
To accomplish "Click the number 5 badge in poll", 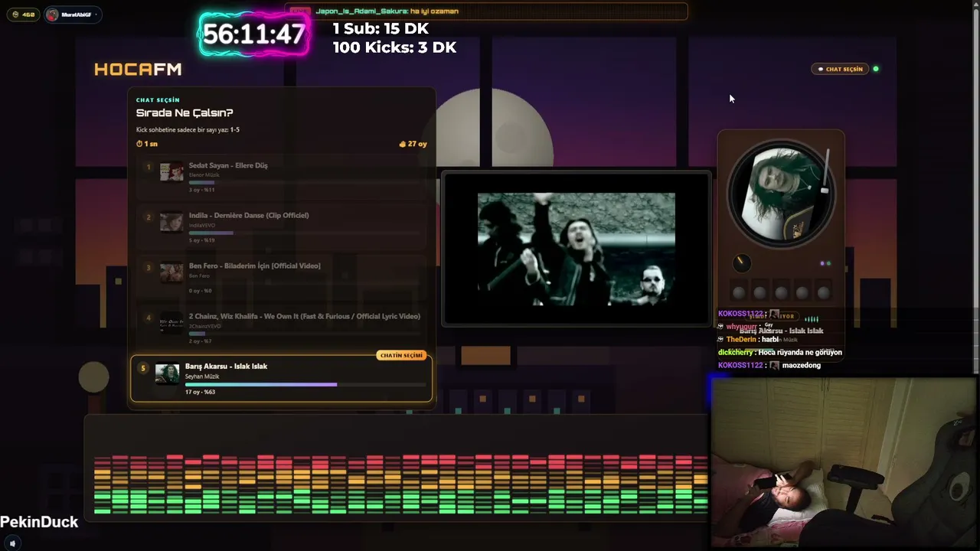I will [x=142, y=368].
